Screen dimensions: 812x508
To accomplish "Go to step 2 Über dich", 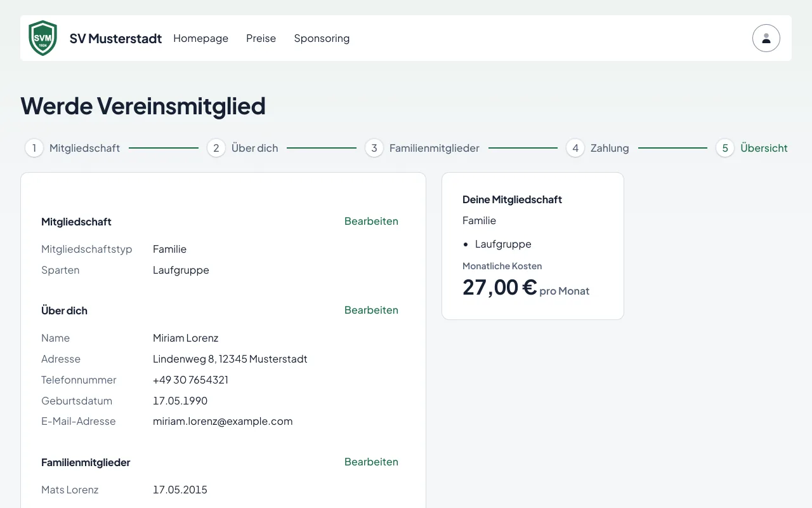I will point(242,148).
